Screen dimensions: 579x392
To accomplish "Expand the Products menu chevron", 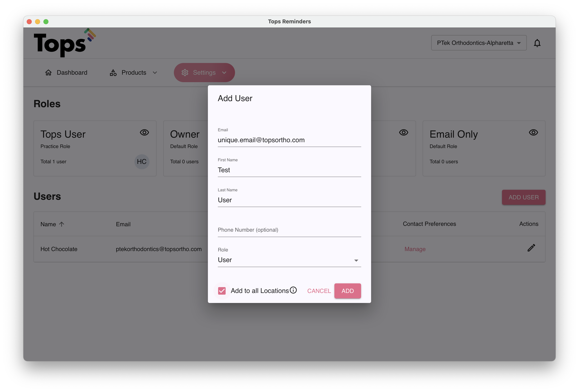I will 155,73.
